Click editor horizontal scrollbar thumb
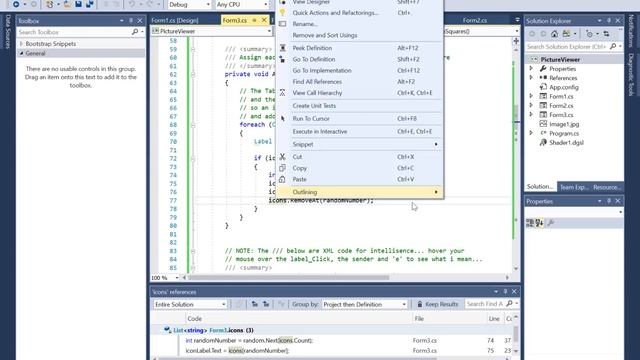This screenshot has height=360, width=640. click(x=288, y=278)
